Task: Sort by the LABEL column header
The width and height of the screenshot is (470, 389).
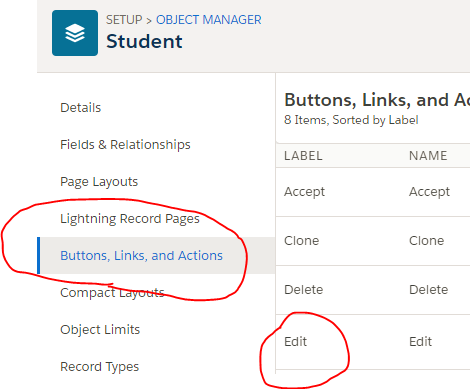Action: pos(303,156)
